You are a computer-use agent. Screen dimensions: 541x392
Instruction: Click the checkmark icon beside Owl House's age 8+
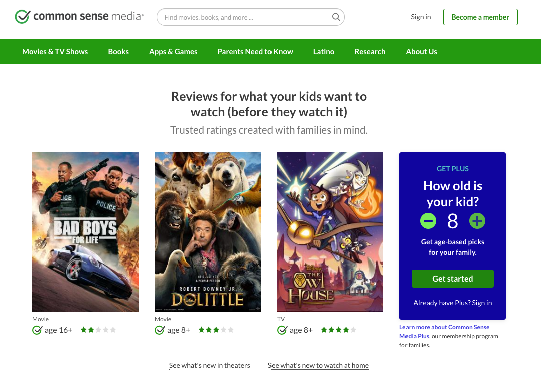coord(282,330)
